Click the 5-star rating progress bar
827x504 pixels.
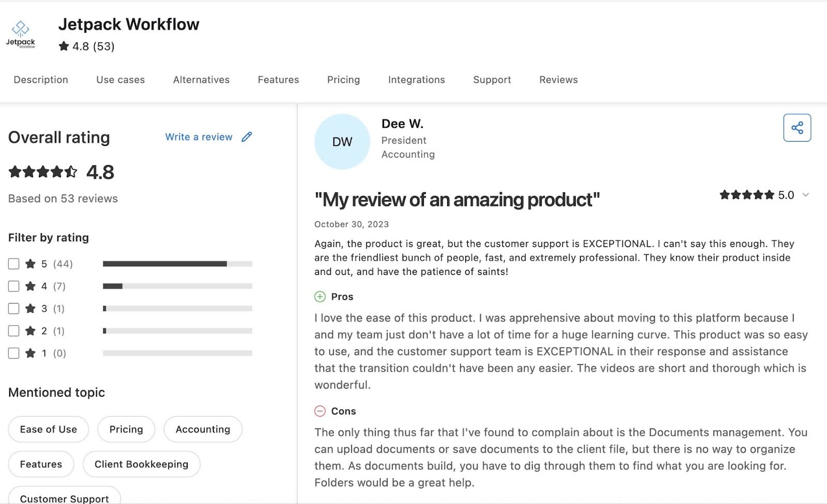pos(178,263)
